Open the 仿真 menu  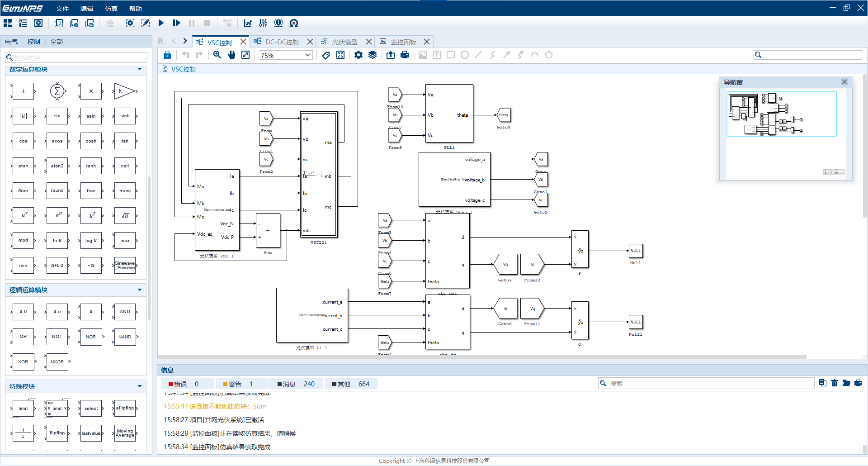click(x=111, y=9)
